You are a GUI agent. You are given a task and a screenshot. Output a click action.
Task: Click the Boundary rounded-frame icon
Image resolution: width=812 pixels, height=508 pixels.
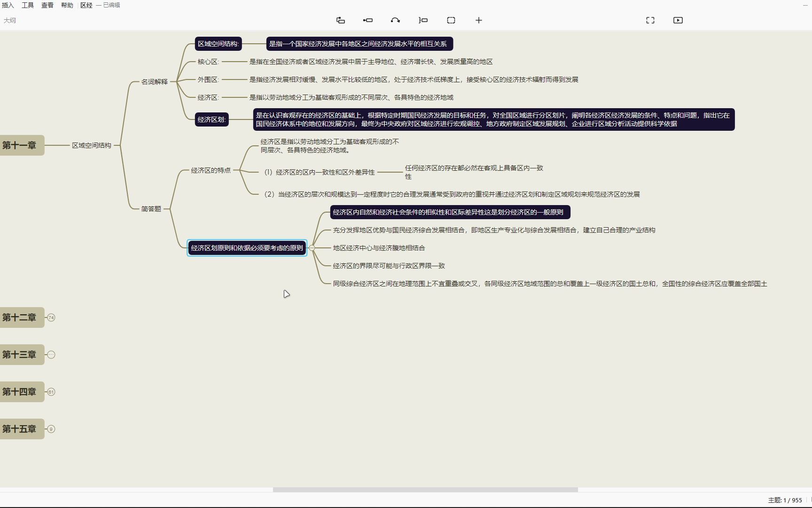click(451, 20)
